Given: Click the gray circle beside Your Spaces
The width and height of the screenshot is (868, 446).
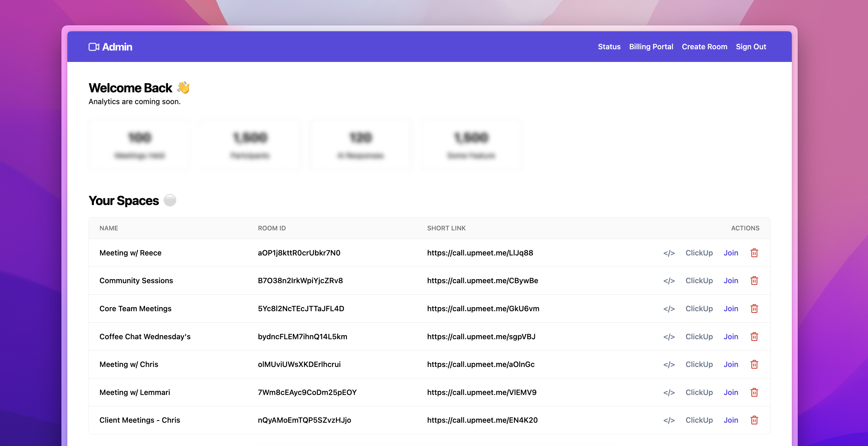Looking at the screenshot, I should point(170,200).
